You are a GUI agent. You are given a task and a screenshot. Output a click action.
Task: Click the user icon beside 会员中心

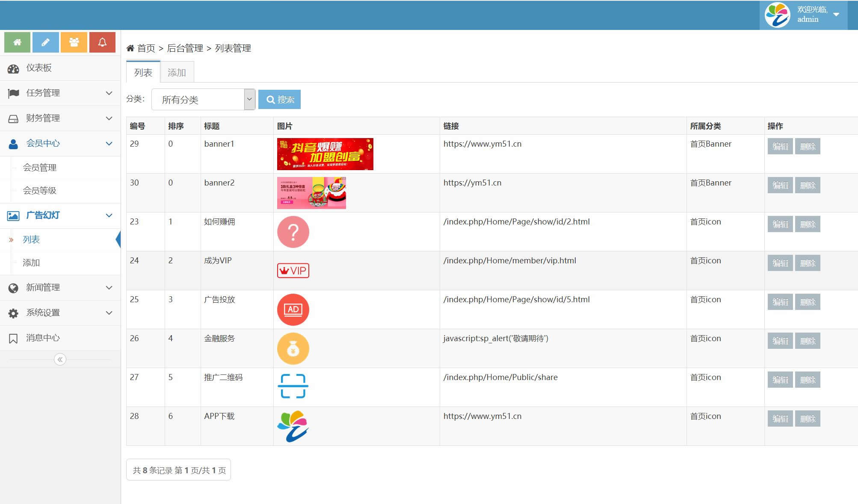tap(13, 144)
